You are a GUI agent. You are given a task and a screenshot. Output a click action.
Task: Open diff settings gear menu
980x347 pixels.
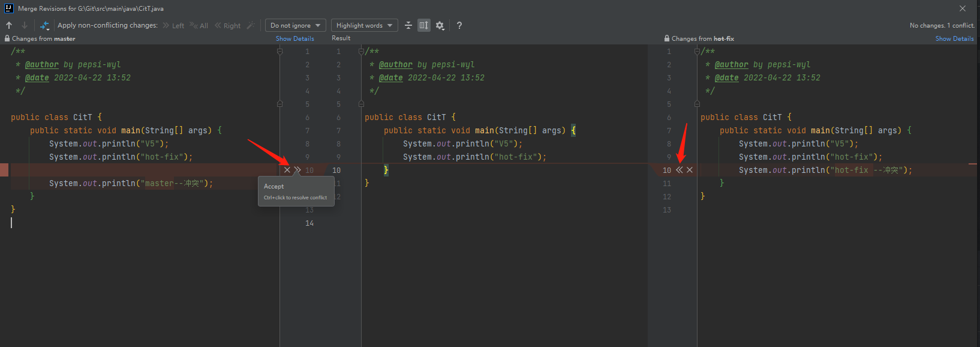[440, 25]
